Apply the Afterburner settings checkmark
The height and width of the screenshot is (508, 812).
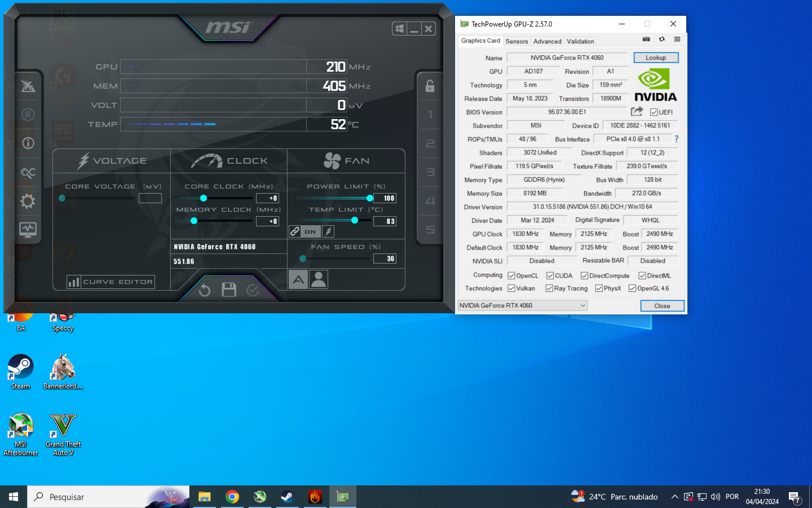click(253, 290)
